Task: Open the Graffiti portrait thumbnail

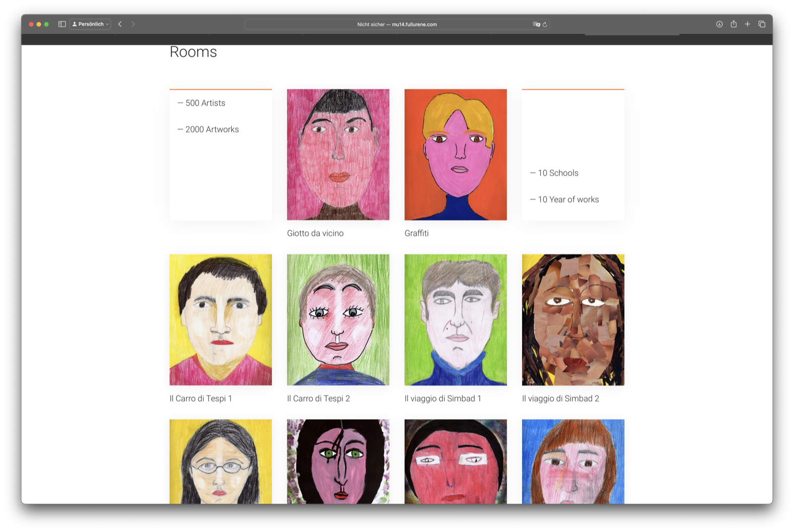Action: pyautogui.click(x=456, y=154)
